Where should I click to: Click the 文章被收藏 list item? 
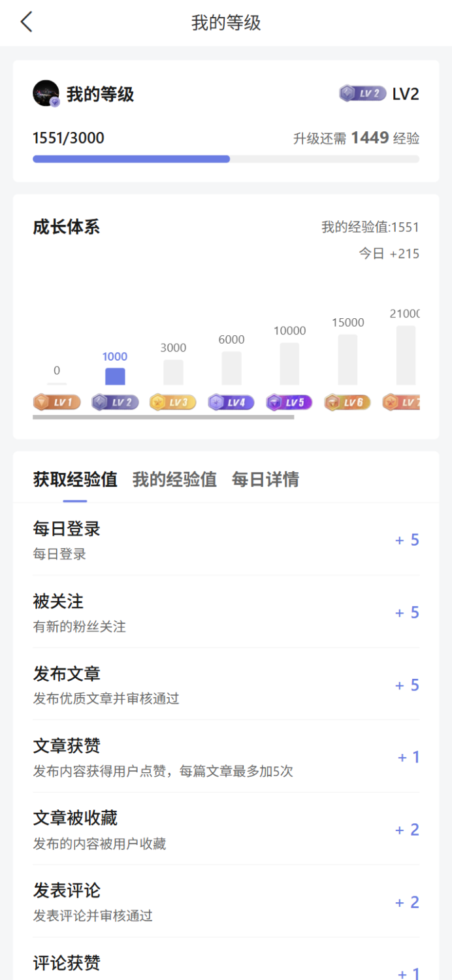point(226,830)
